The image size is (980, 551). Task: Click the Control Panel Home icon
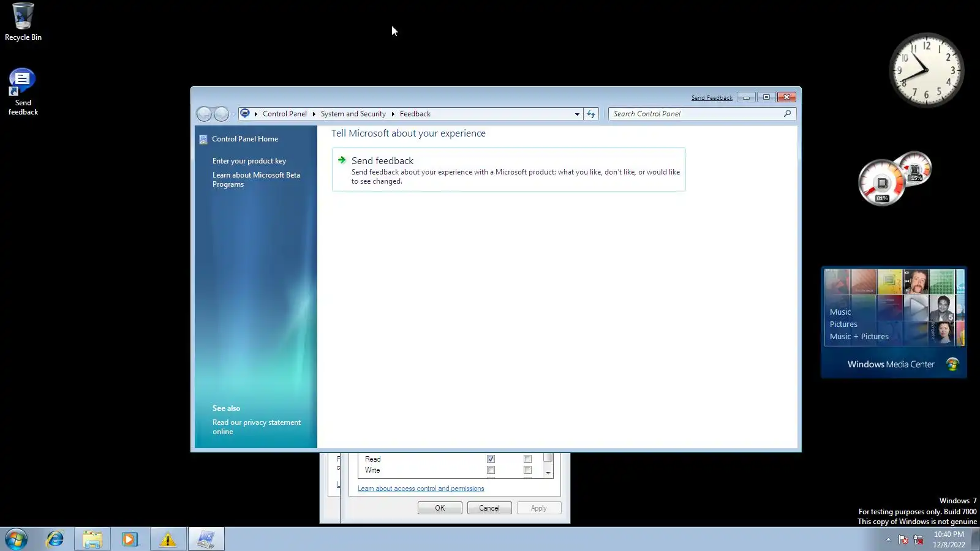click(x=203, y=140)
